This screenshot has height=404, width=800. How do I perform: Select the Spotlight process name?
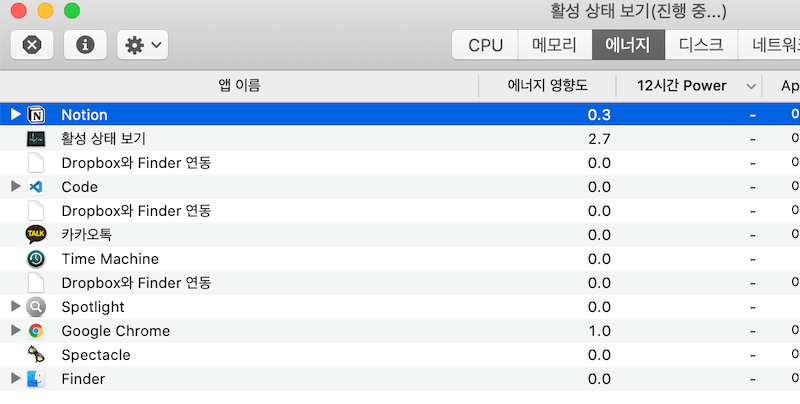click(93, 307)
